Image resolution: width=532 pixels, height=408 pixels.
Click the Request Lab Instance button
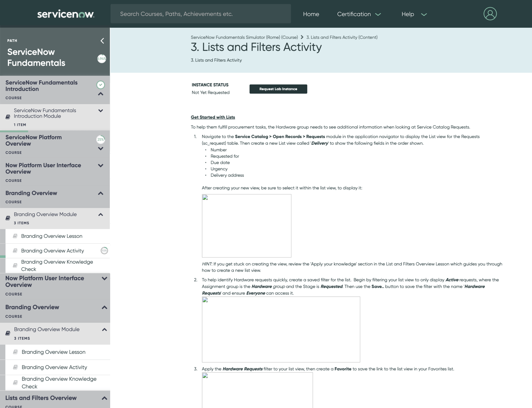[x=278, y=89]
